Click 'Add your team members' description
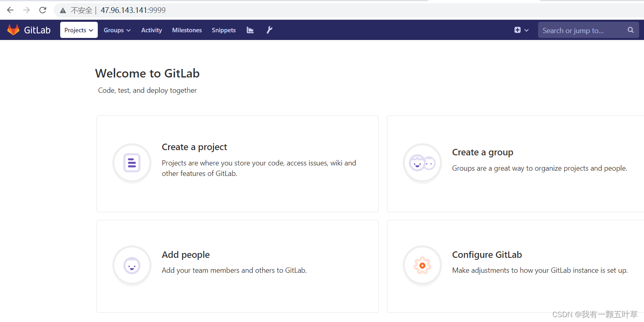644x322 pixels. pos(234,270)
